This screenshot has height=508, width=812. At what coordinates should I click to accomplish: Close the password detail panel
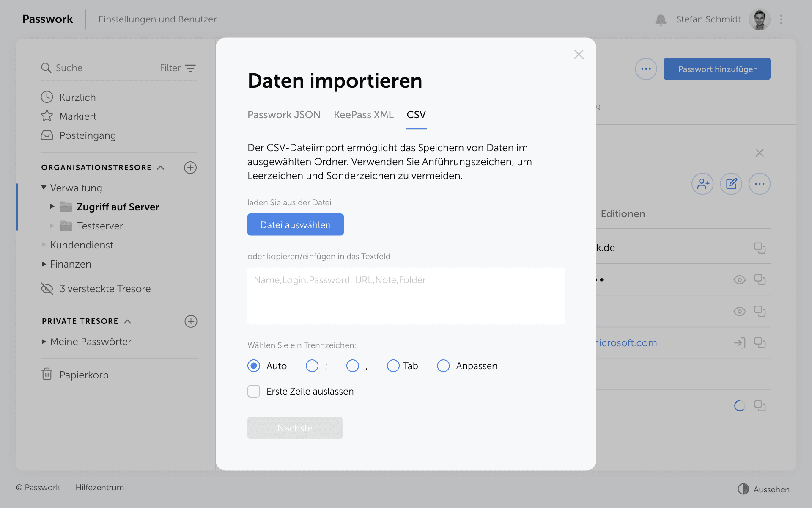760,153
